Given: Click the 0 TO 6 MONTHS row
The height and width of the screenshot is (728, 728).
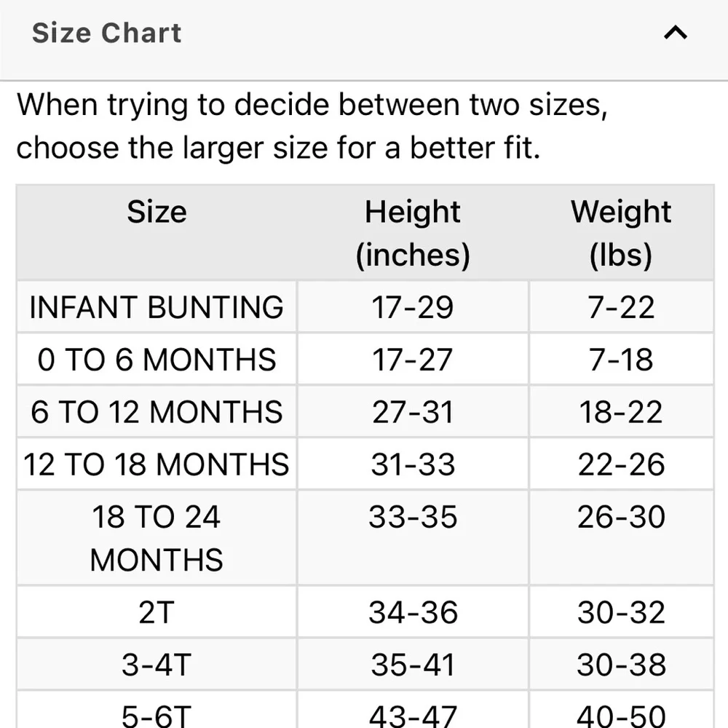Looking at the screenshot, I should [365, 360].
